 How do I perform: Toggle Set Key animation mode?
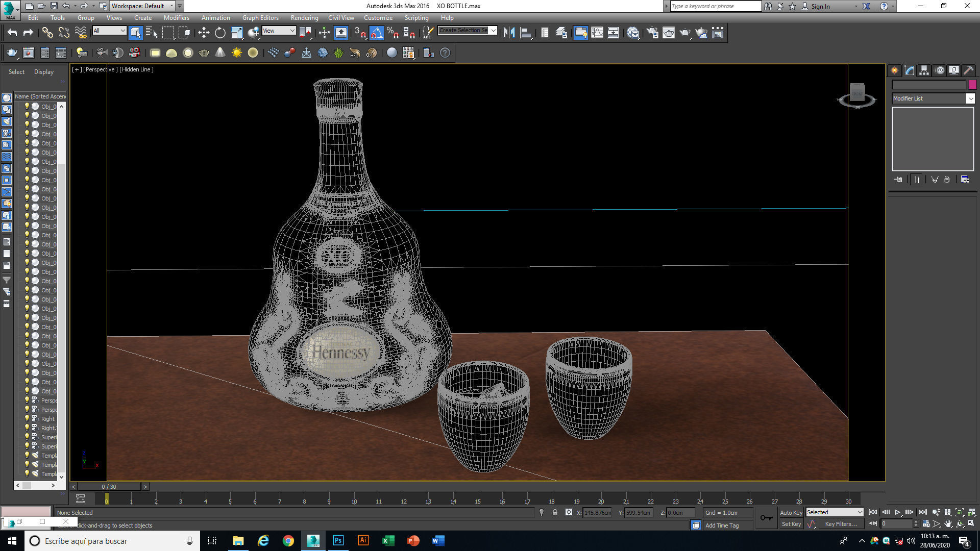pos(791,524)
